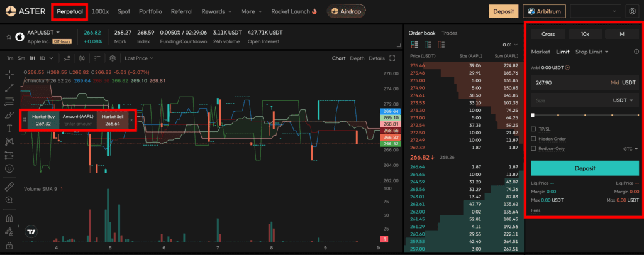Expand chart to fullscreen
This screenshot has width=644, height=255.
392,58
